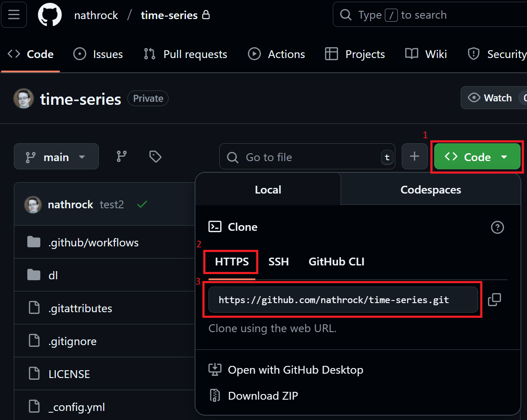Click Open with GitHub Desktop
This screenshot has width=527, height=420.
(x=295, y=370)
